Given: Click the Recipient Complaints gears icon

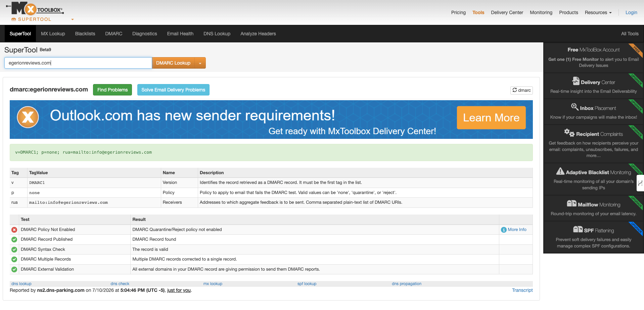Looking at the screenshot, I should (x=569, y=132).
